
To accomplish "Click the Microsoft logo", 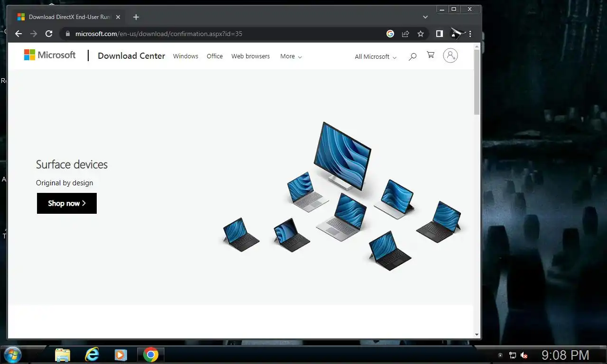I will (50, 55).
